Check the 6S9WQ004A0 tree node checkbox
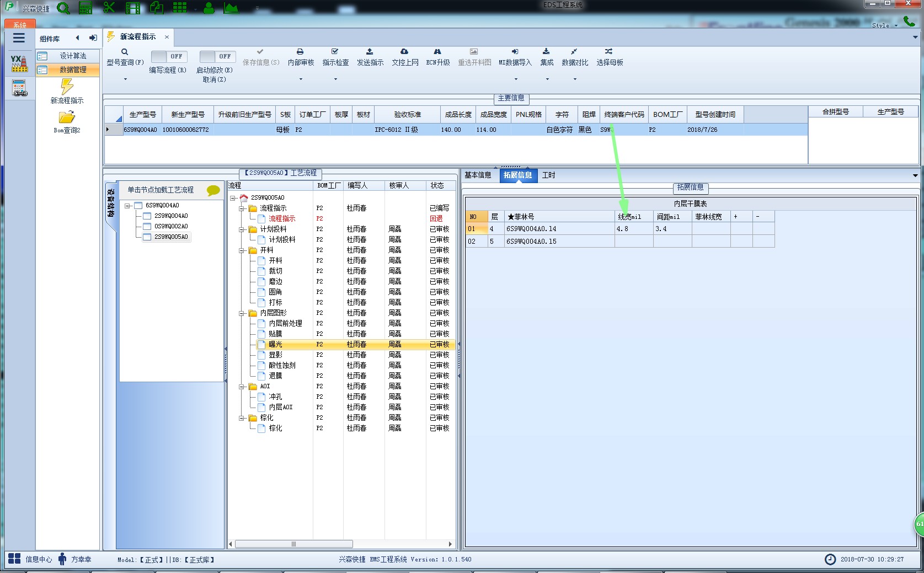Image resolution: width=924 pixels, height=573 pixels. [x=138, y=206]
